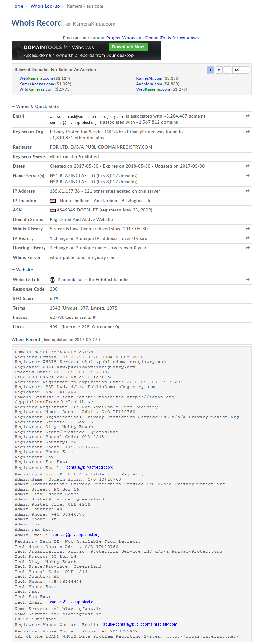This screenshot has width=261, height=644.
Task: Collapse the Whois & Quick Stats section
Action: click(x=13, y=106)
